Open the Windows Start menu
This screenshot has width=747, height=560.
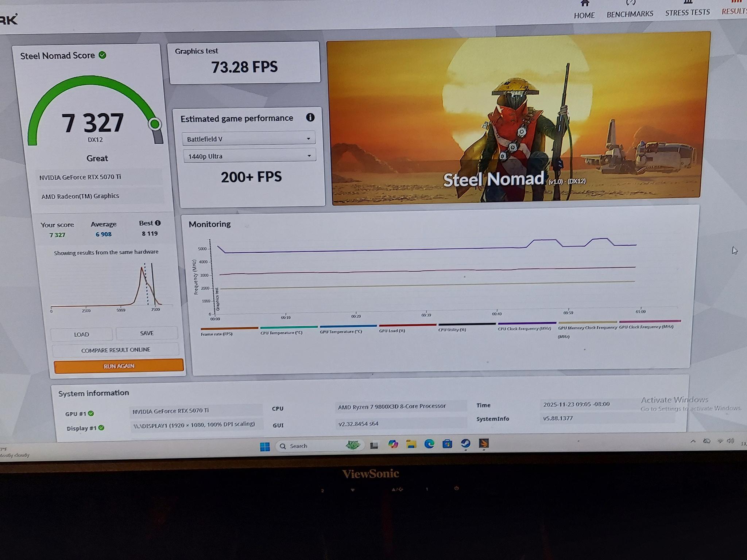click(265, 446)
